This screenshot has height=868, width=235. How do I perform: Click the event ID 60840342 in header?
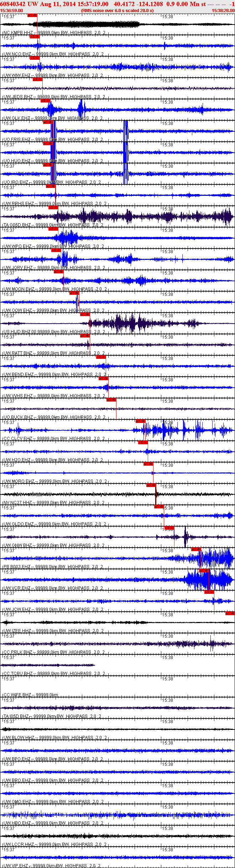click(x=12, y=4)
